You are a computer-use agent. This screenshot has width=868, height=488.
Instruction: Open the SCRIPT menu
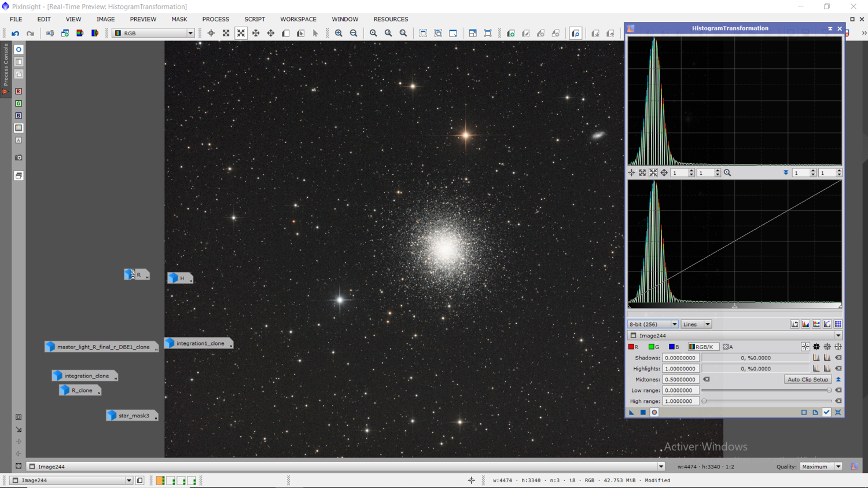pyautogui.click(x=255, y=19)
